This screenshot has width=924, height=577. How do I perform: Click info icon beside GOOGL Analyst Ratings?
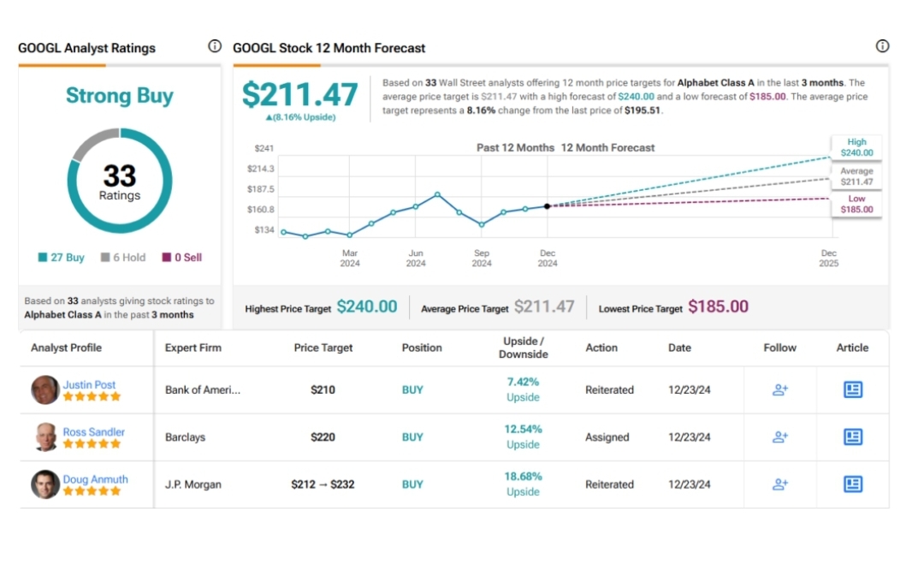pyautogui.click(x=215, y=46)
